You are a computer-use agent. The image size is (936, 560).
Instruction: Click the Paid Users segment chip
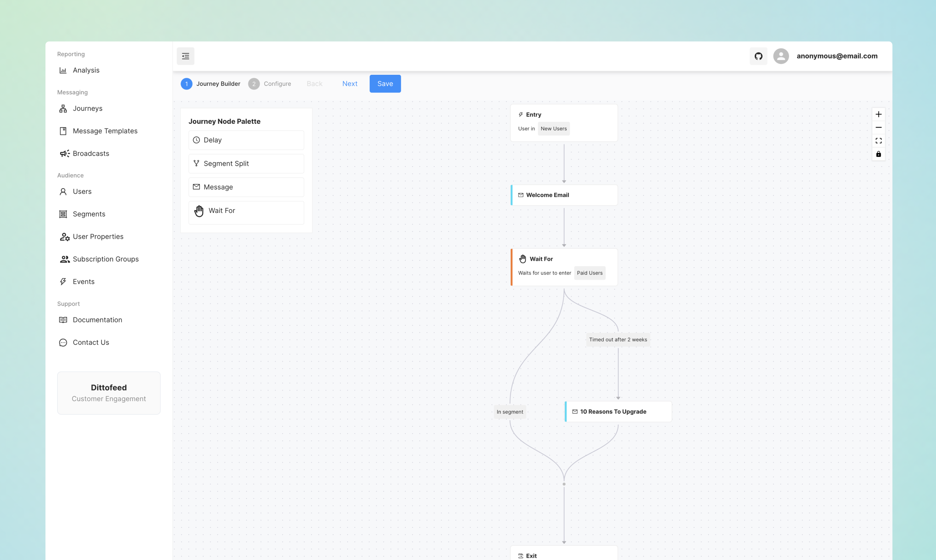(590, 273)
